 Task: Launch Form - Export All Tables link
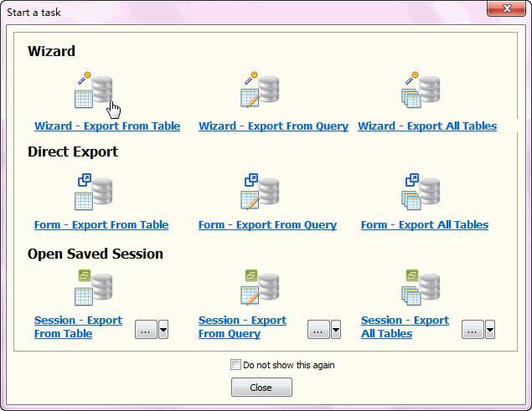(425, 225)
